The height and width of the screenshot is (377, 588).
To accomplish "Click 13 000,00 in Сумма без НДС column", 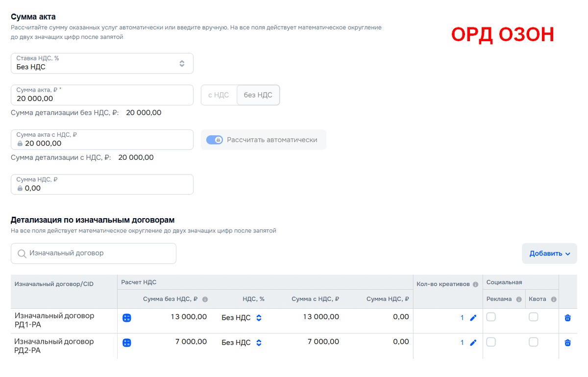I will pos(189,317).
